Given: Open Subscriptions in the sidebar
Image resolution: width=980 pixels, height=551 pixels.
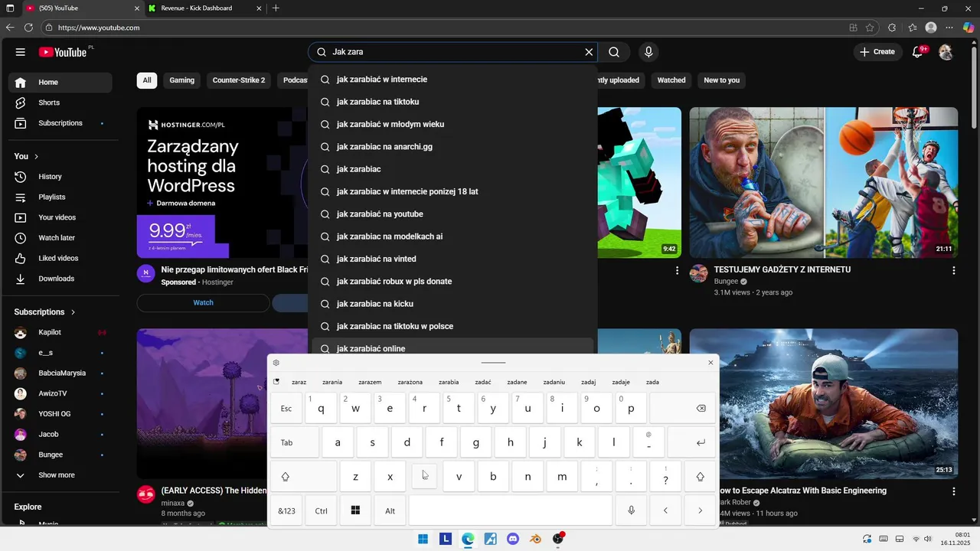Looking at the screenshot, I should 60,123.
